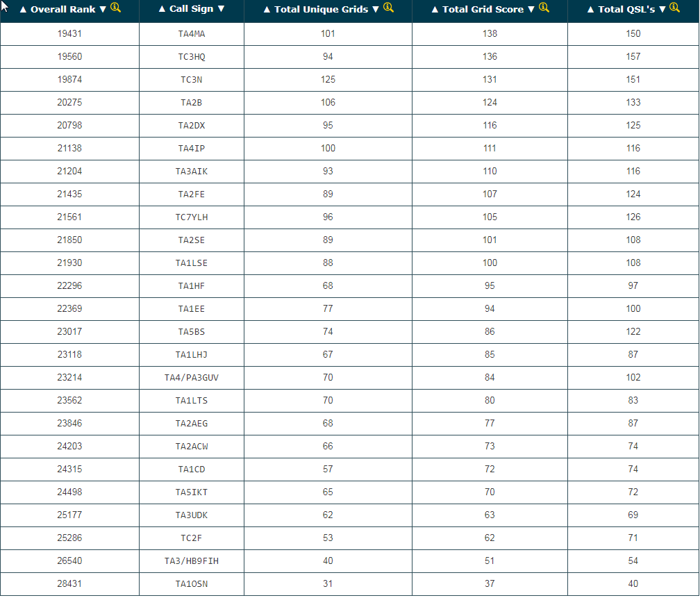Sort Call Sign descending with down arrow
Screen dimensions: 700x598
[221, 9]
